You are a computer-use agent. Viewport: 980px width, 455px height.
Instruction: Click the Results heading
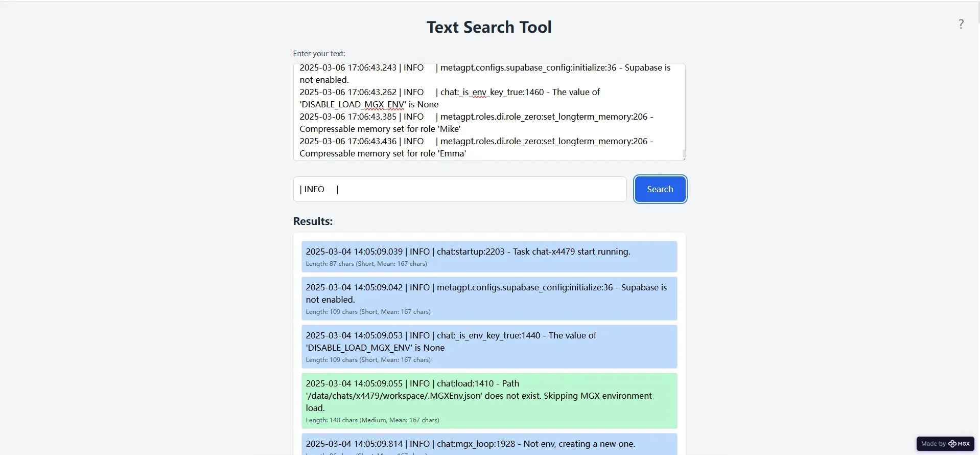pos(313,221)
